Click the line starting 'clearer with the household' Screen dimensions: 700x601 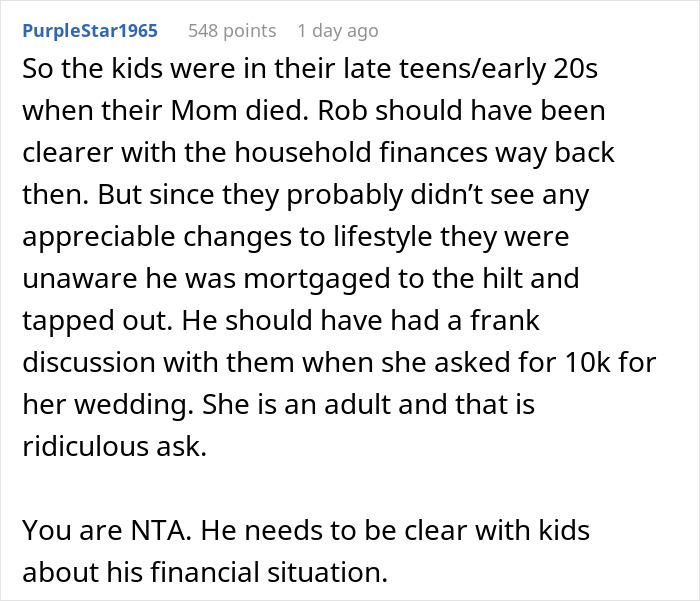tap(318, 152)
